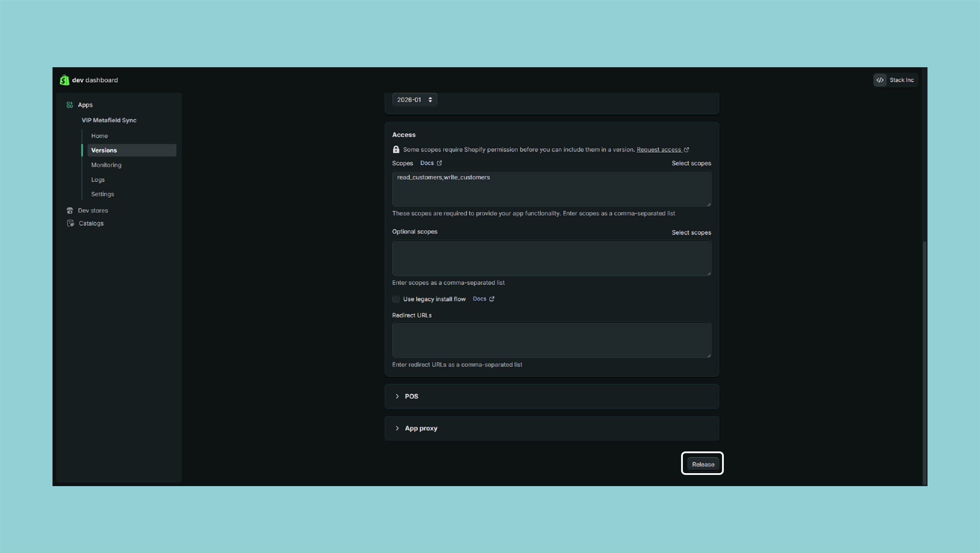Click the Dev stores storefront icon
The width and height of the screenshot is (980, 553).
pyautogui.click(x=70, y=210)
